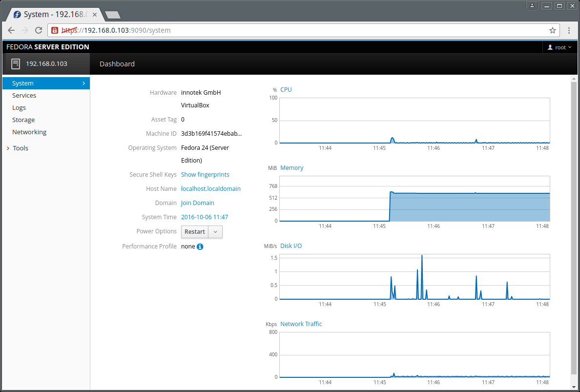Viewport: 580px width, 392px height.
Task: Click the browser back arrow
Action: pyautogui.click(x=11, y=30)
